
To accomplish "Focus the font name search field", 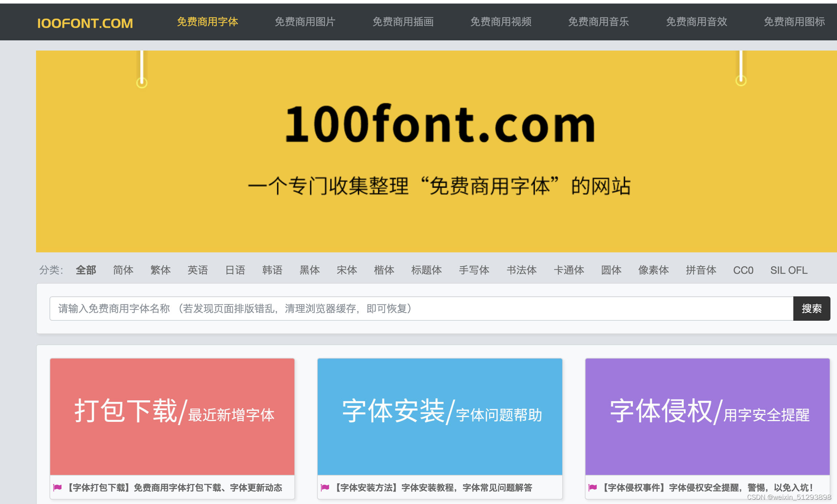I will pyautogui.click(x=421, y=309).
